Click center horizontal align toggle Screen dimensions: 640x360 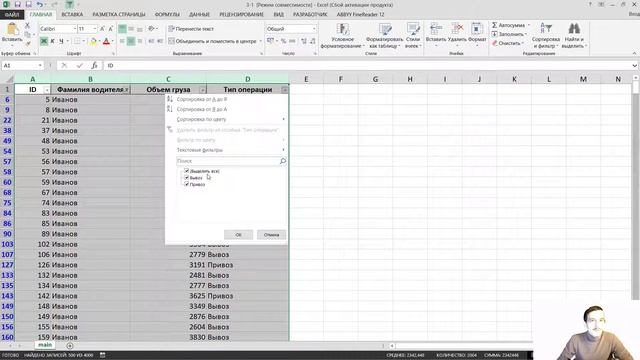(x=131, y=41)
